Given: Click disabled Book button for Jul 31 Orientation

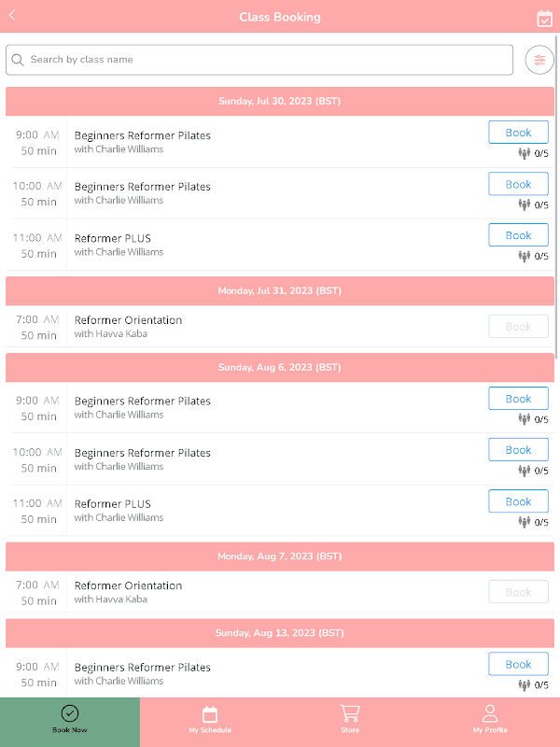Looking at the screenshot, I should coord(518,327).
